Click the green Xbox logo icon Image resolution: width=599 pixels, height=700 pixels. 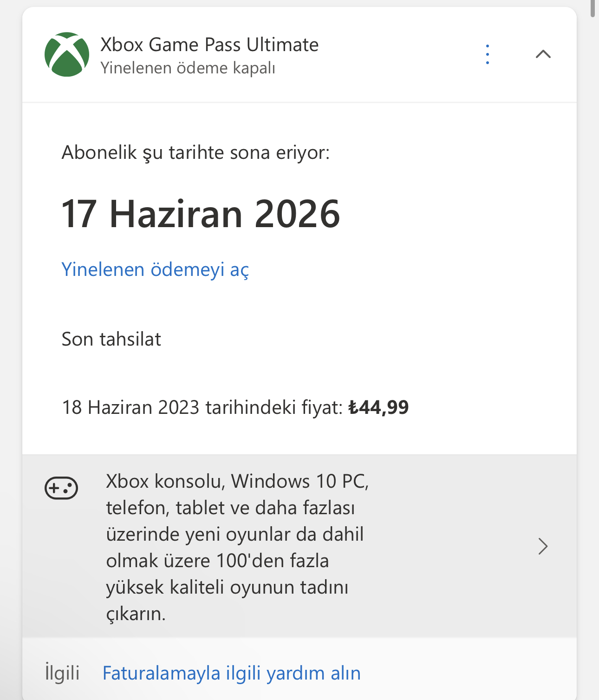pos(67,54)
